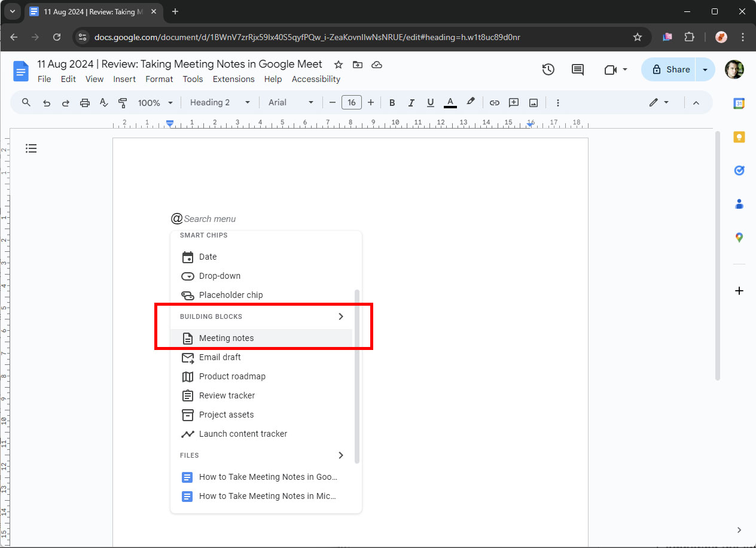Viewport: 756px width, 548px height.
Task: Click the font size field
Action: [352, 103]
